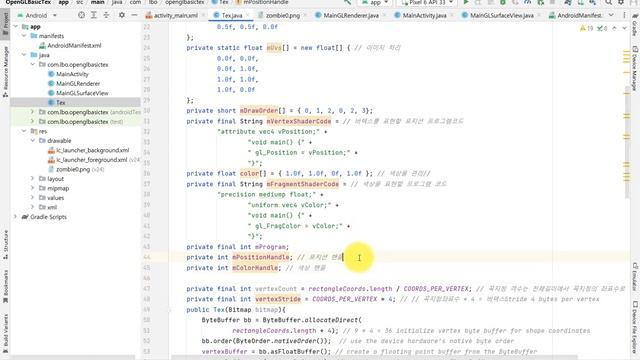The width and height of the screenshot is (640, 360).
Task: Click the warnings count indicator
Action: (x=587, y=28)
